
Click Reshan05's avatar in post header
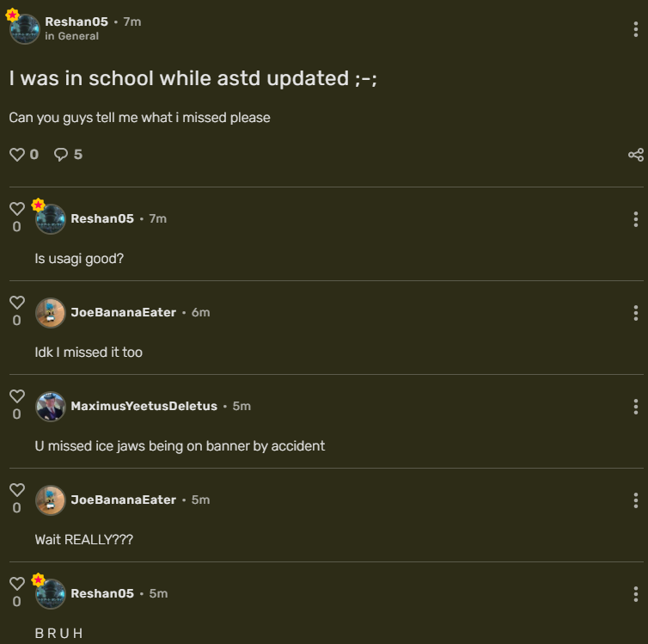click(25, 29)
